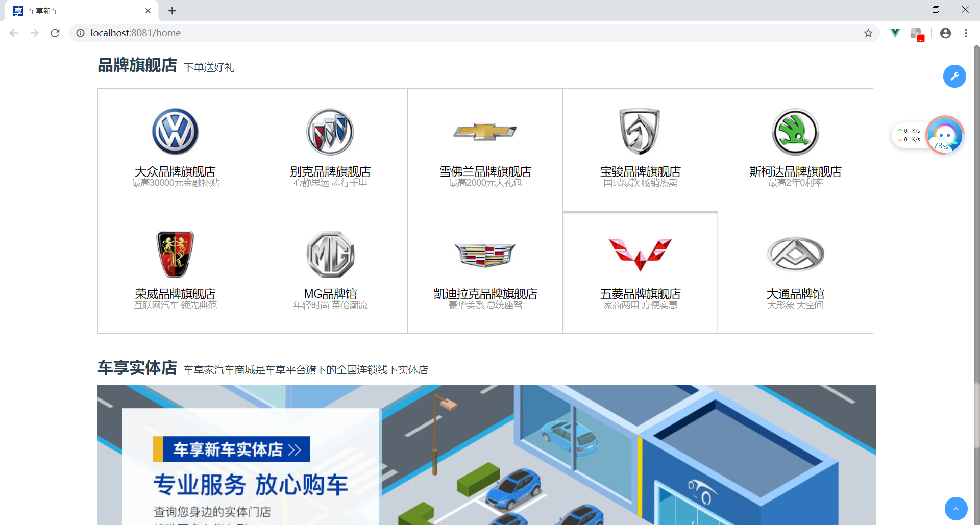Click the 车享实体店 section heading
980x525 pixels.
point(137,368)
